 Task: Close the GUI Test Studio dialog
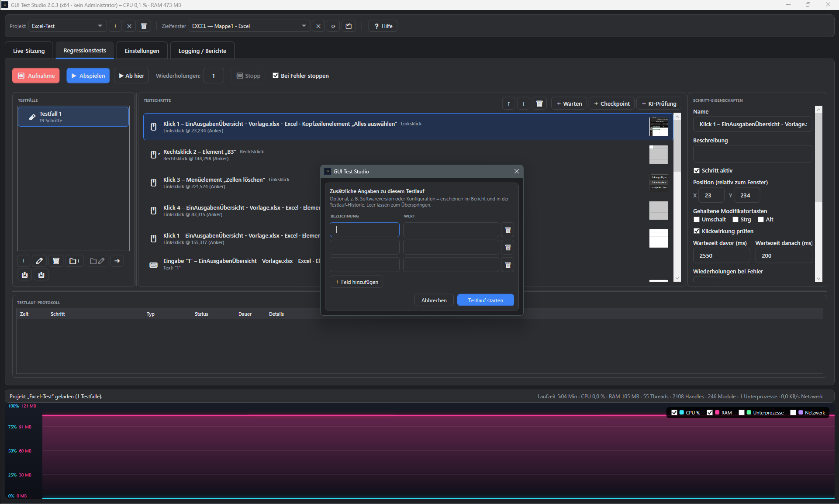[x=517, y=171]
